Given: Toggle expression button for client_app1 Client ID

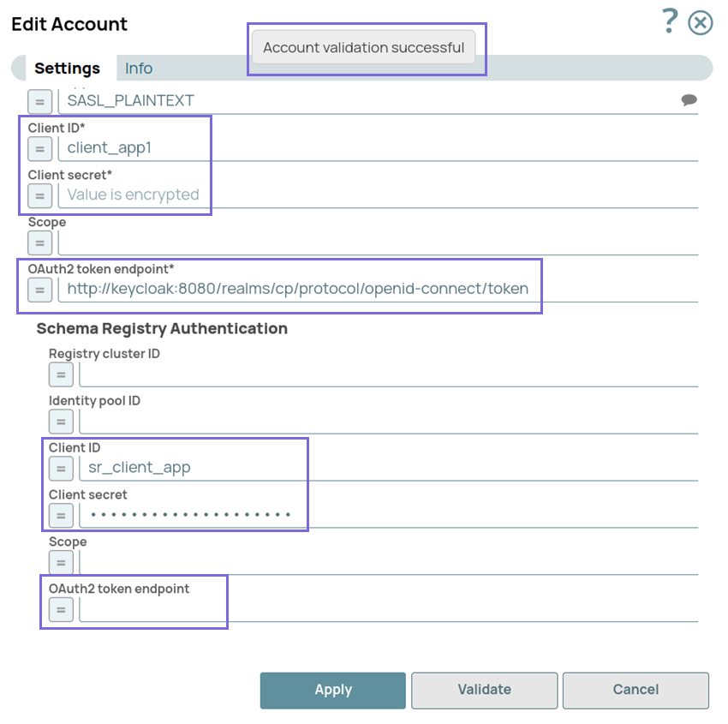Looking at the screenshot, I should point(39,148).
